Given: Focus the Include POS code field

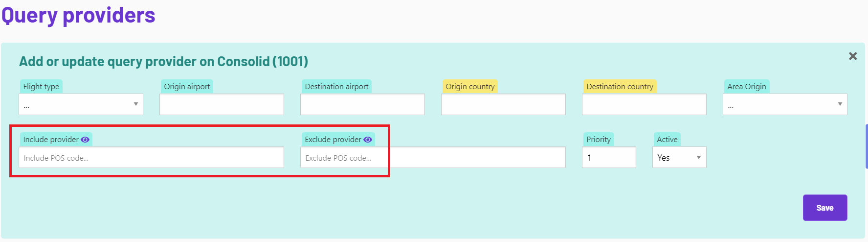Looking at the screenshot, I should click(x=151, y=158).
